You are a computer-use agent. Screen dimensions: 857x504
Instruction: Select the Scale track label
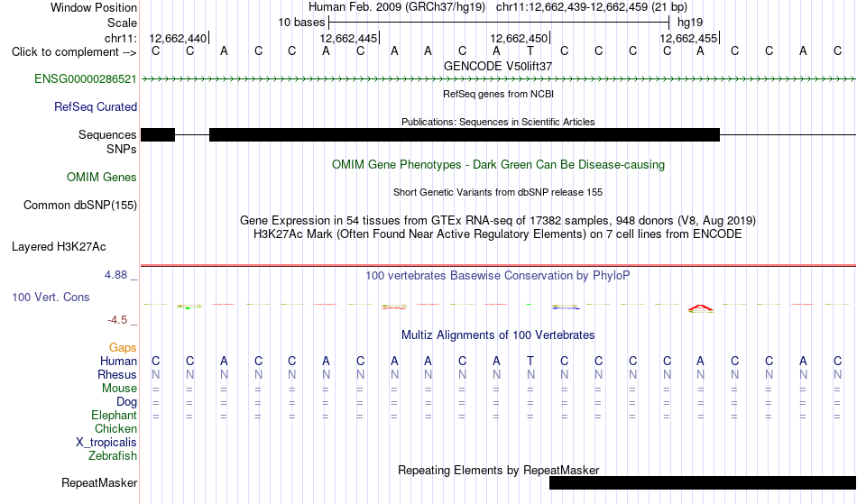(122, 23)
